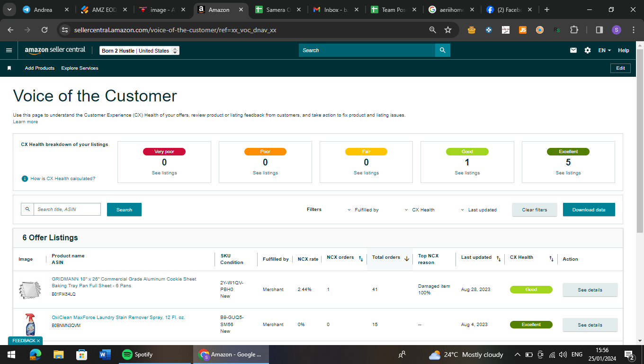Switch to the Facebook tab
The height and width of the screenshot is (364, 644).
coord(510,9)
